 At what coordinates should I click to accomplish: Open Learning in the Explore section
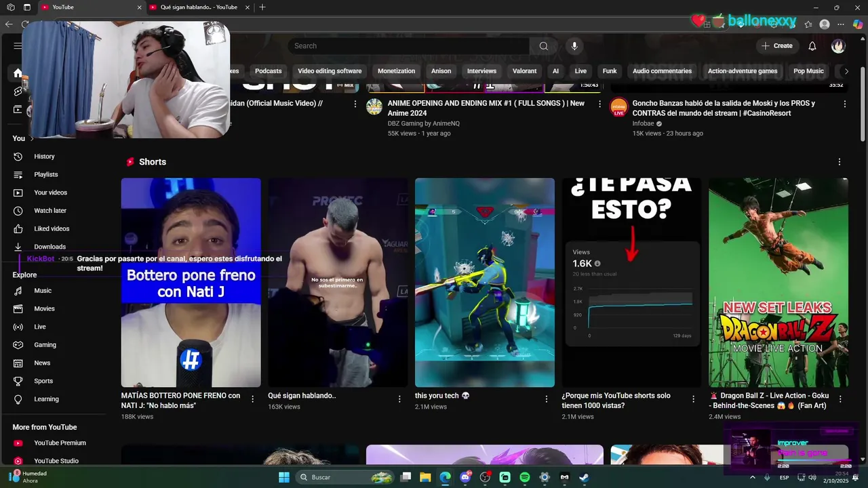pos(46,399)
